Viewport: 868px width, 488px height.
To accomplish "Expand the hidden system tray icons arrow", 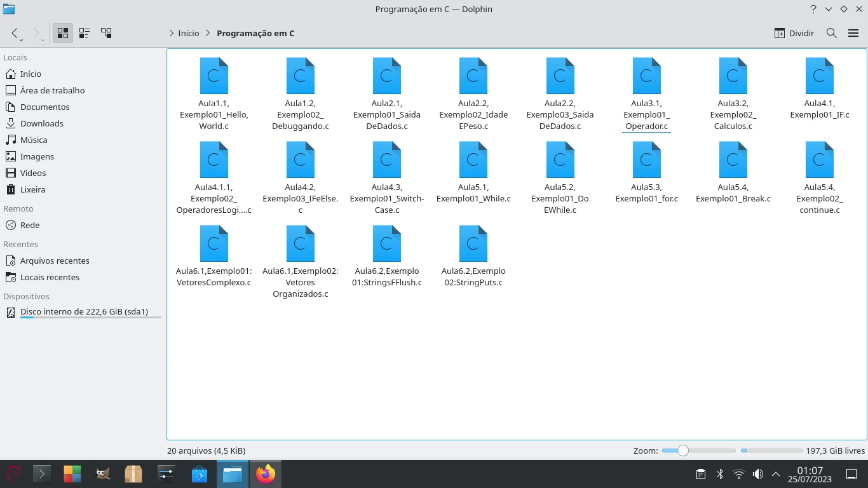I will click(x=776, y=474).
